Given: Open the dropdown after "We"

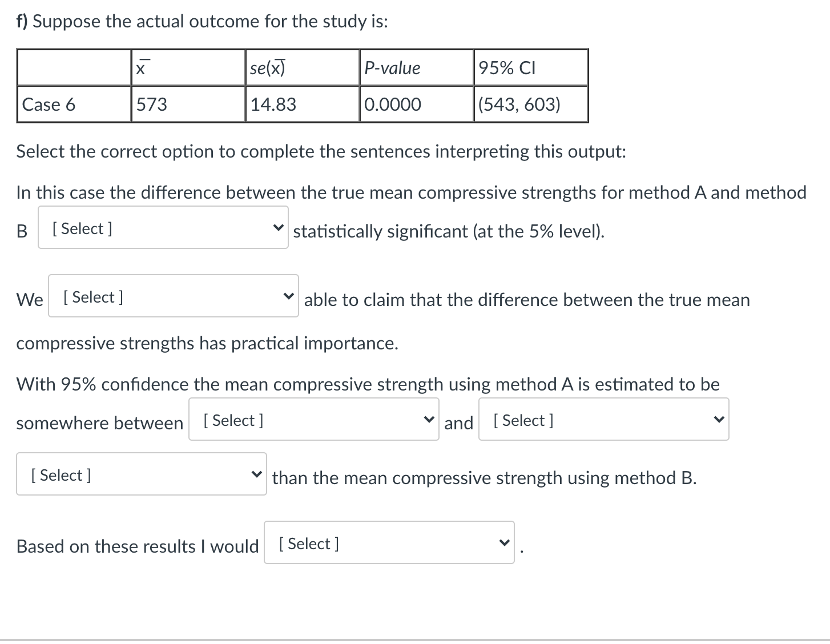Looking at the screenshot, I should (x=173, y=296).
